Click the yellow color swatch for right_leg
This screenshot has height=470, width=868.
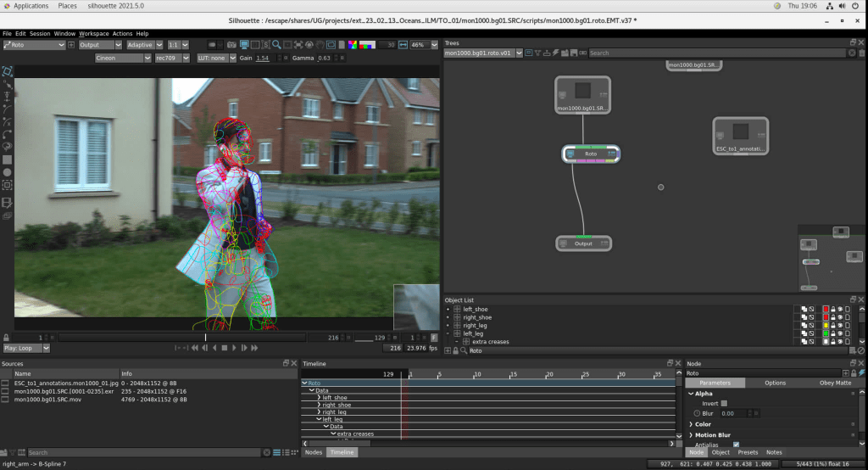click(824, 326)
